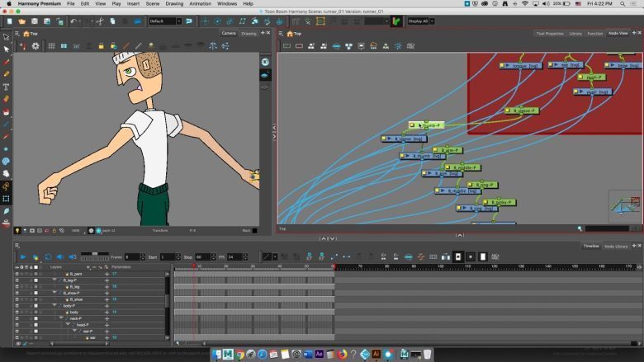Viewport: 644px width, 362px height.
Task: Click the light bulb icon below the camera view
Action: tap(17, 231)
